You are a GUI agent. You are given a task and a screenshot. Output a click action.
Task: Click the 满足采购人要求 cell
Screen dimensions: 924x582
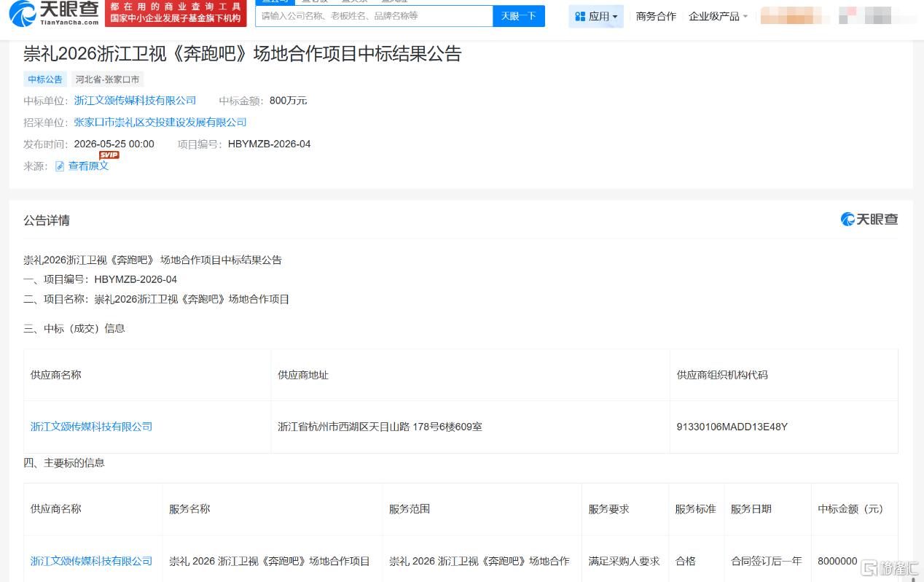pos(624,561)
